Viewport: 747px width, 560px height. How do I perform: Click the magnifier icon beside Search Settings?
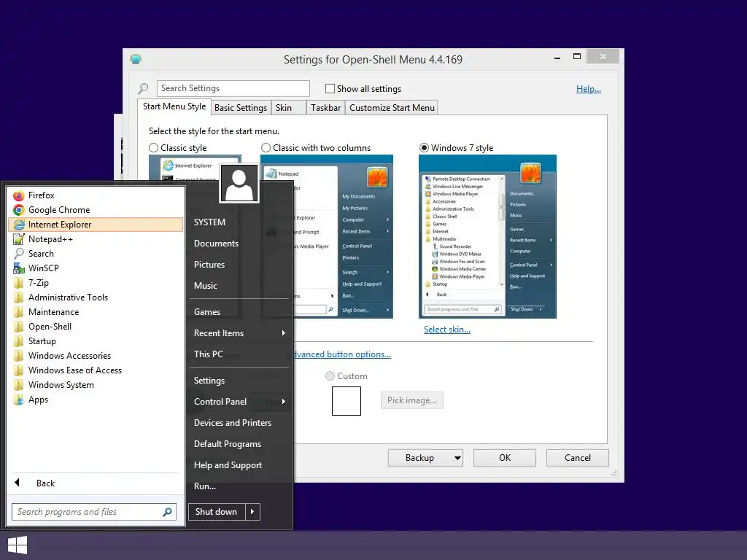[143, 88]
